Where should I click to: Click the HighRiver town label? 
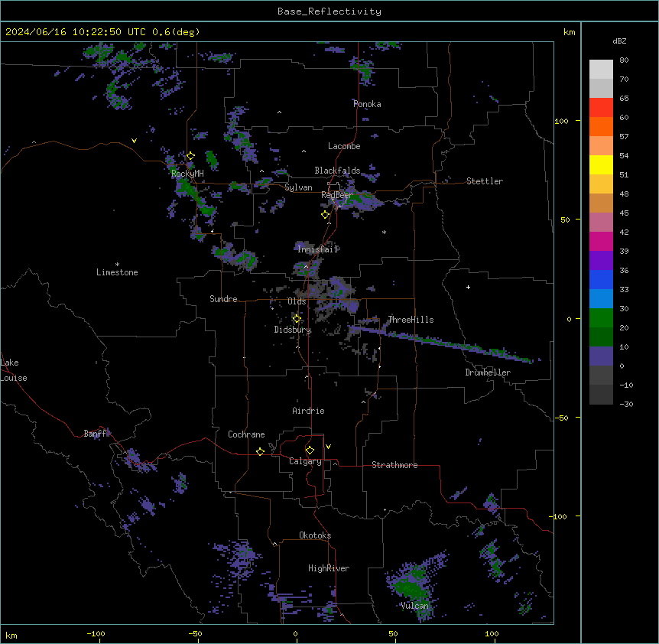(x=329, y=568)
